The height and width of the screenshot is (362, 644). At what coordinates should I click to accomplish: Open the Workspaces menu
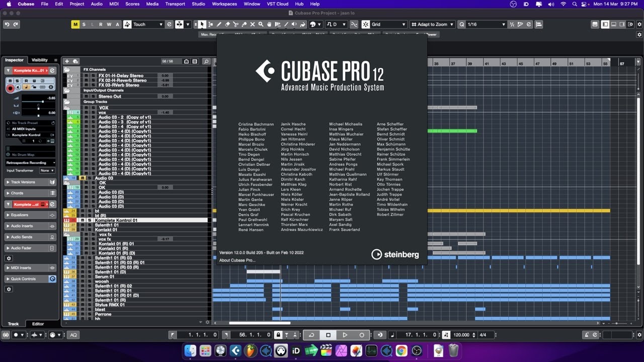[x=224, y=4]
